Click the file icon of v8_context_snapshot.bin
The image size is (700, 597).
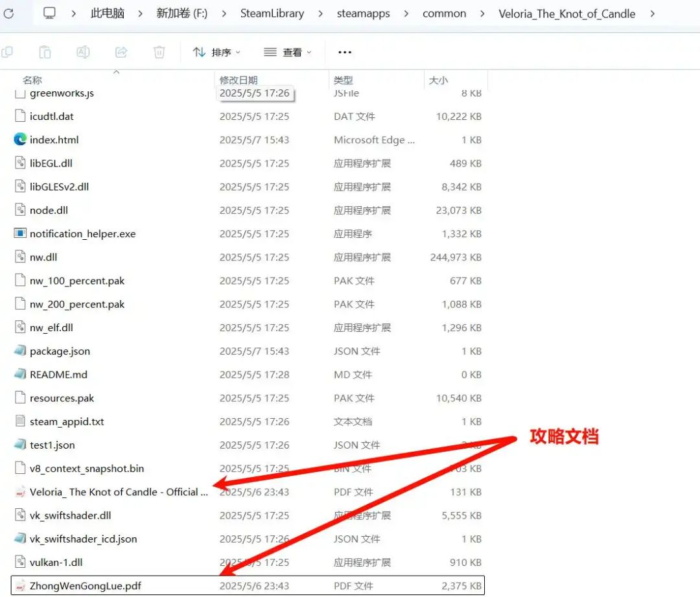click(20, 468)
